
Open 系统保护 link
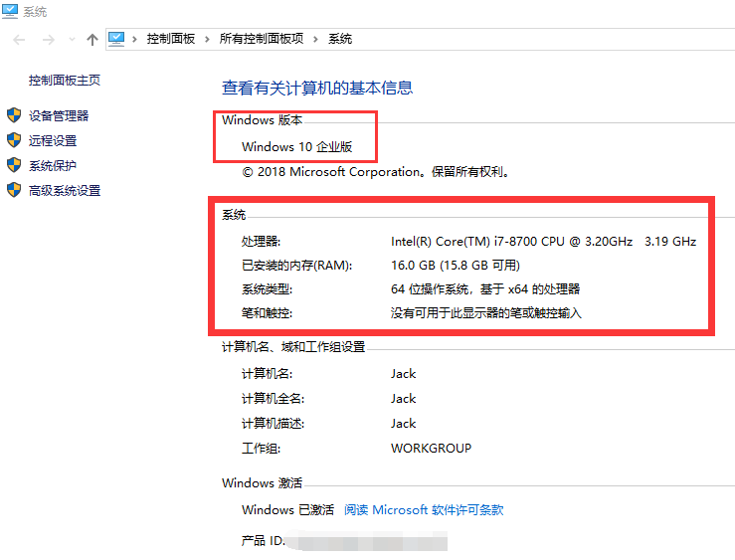tap(53, 165)
